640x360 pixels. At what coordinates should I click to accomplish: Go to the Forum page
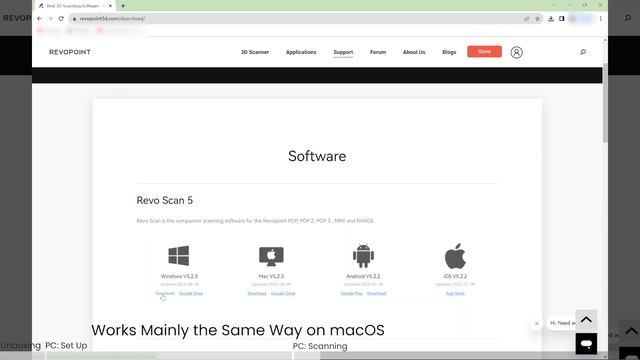[x=378, y=52]
